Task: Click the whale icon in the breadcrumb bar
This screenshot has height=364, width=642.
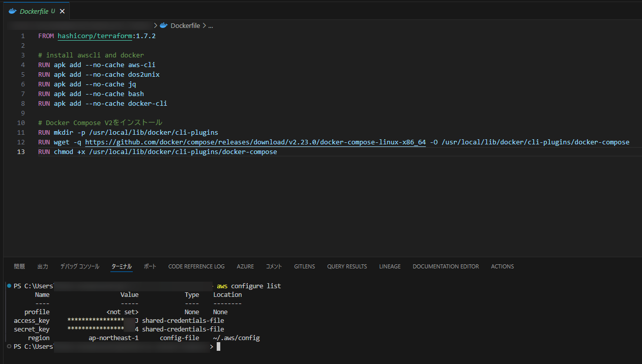Action: pos(163,25)
